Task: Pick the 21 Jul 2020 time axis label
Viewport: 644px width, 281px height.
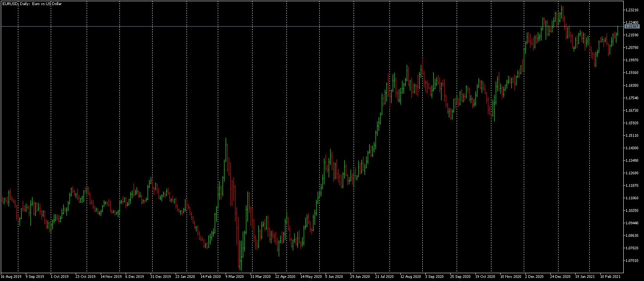Action: pos(385,277)
